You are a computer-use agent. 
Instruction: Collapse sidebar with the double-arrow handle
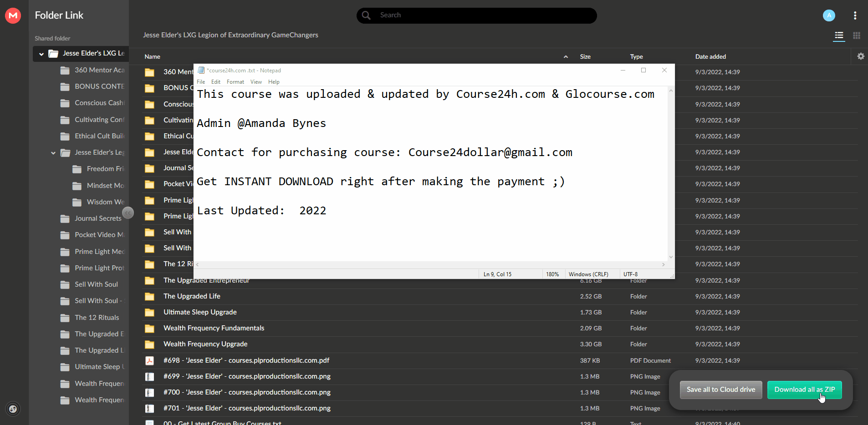[x=128, y=212]
